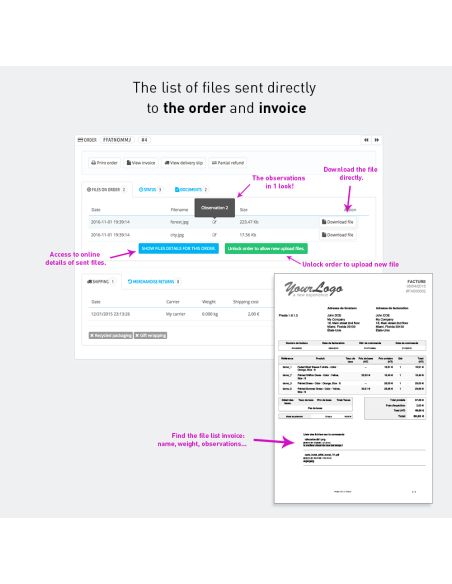Open the Shipping tab

101,282
